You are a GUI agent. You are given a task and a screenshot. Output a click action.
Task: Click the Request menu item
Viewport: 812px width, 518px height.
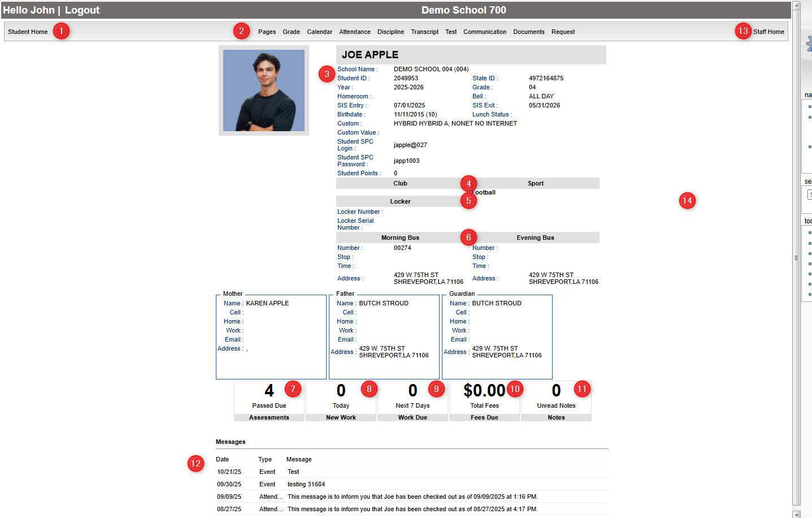(x=563, y=32)
